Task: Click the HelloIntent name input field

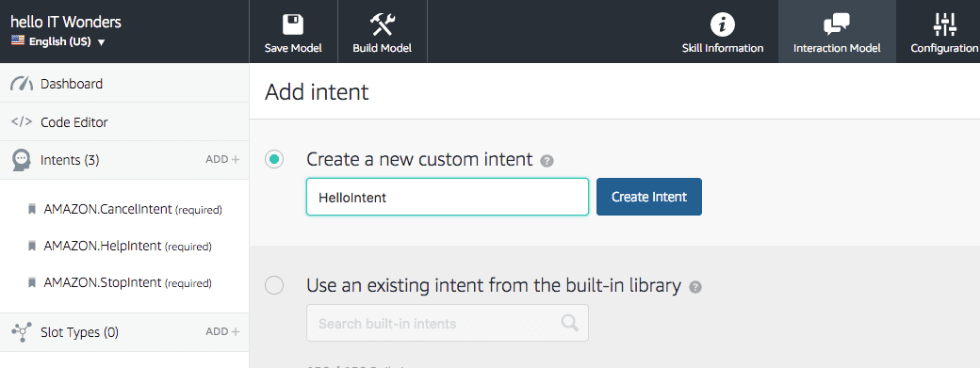Action: pyautogui.click(x=448, y=197)
